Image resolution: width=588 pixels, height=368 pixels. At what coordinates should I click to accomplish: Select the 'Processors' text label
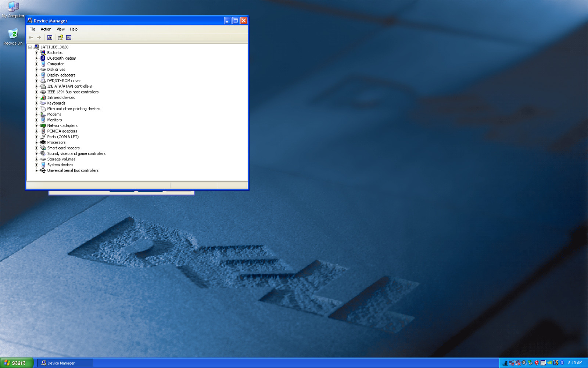(x=56, y=142)
